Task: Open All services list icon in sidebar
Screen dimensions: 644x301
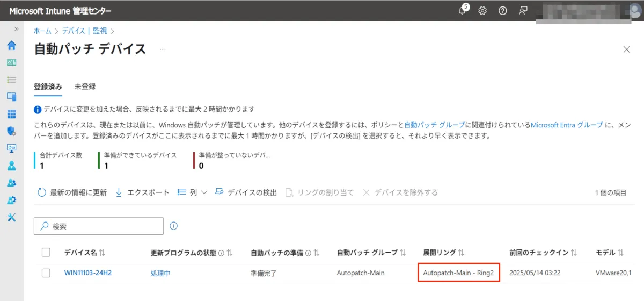Action: [x=11, y=80]
